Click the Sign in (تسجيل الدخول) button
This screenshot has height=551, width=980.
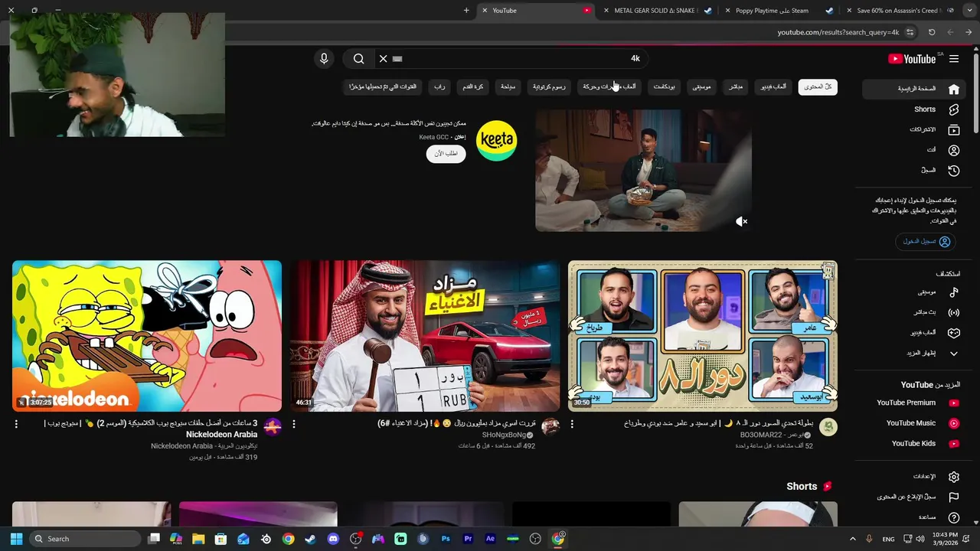coord(926,241)
